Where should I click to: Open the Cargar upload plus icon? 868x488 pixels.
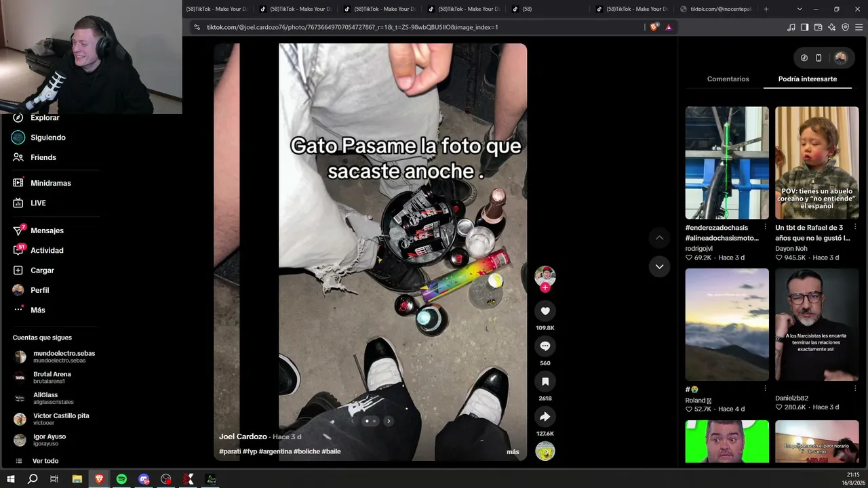pos(18,270)
